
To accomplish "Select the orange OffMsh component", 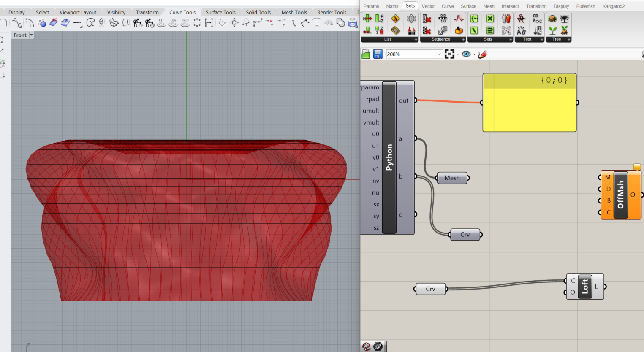I will [x=620, y=195].
